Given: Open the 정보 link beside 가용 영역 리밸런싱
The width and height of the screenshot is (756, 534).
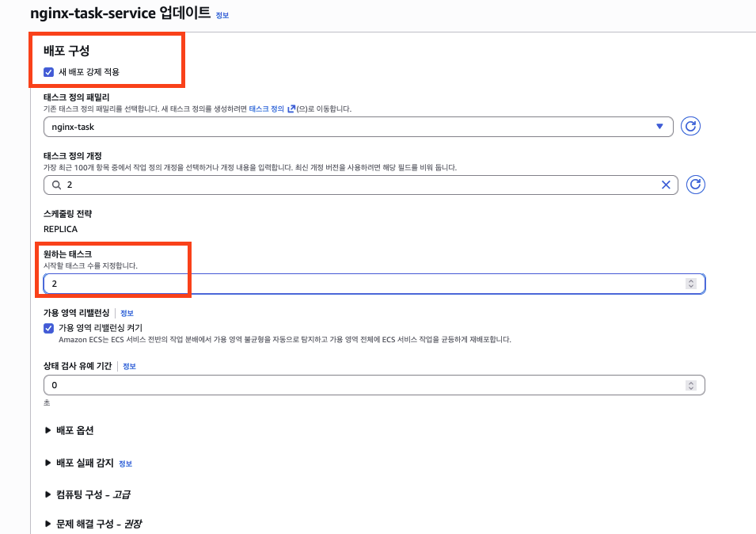Looking at the screenshot, I should pyautogui.click(x=127, y=313).
